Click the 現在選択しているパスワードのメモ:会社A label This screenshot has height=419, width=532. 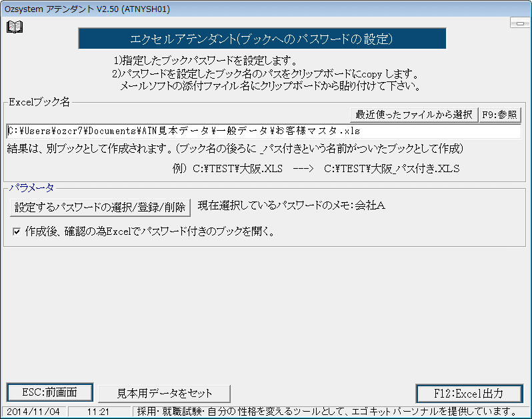point(291,205)
